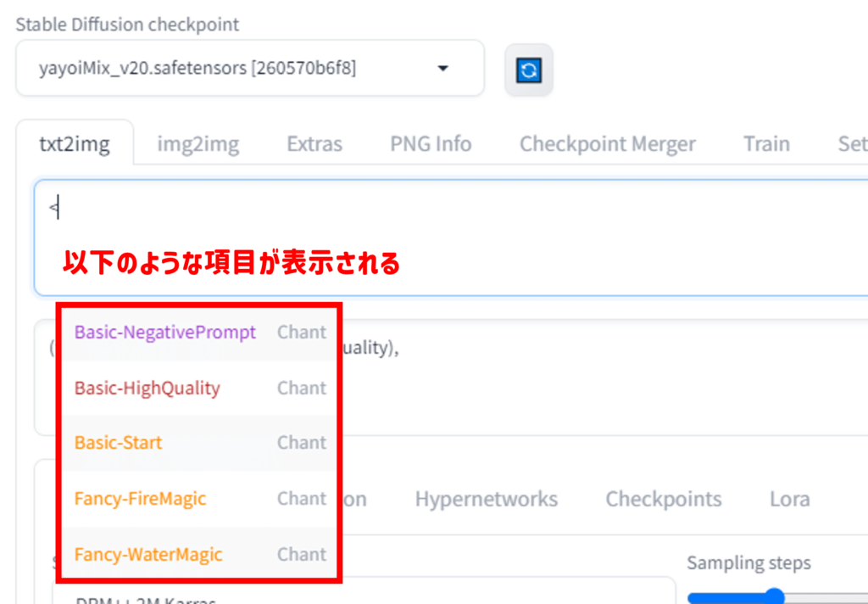This screenshot has width=868, height=604.
Task: Select the txt2img tab
Action: [75, 144]
